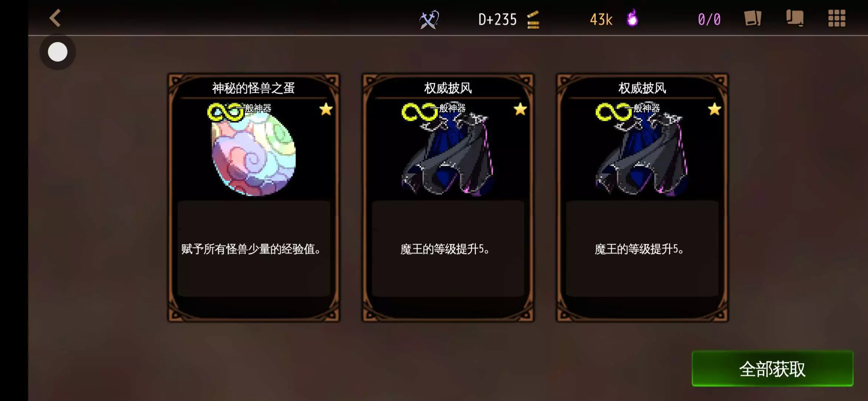The image size is (868, 401).
Task: Click the 全部获取 green button
Action: [772, 369]
